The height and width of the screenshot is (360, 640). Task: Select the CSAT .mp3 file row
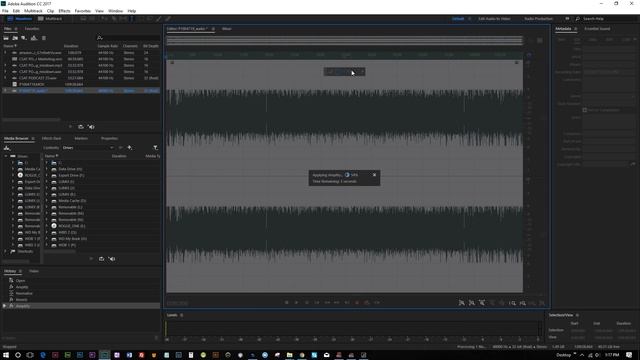pyautogui.click(x=82, y=65)
